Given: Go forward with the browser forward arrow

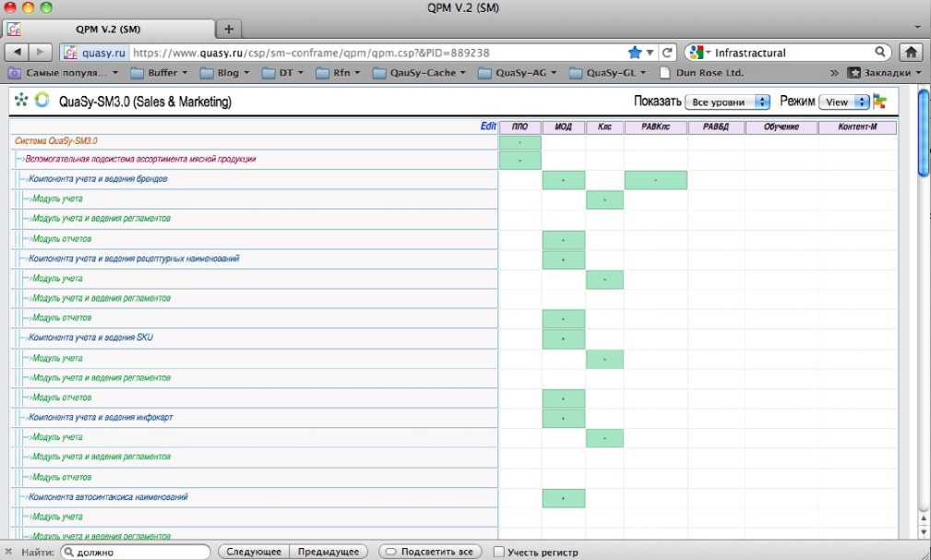Looking at the screenshot, I should tap(40, 53).
